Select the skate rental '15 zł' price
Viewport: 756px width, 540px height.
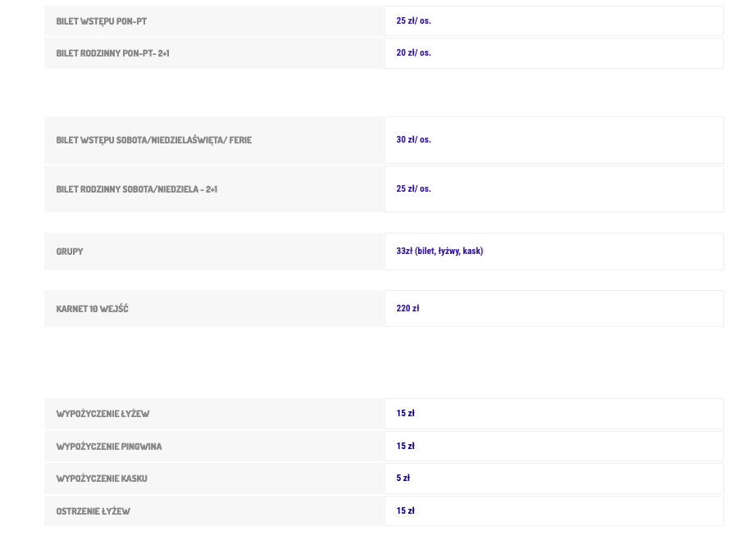(x=405, y=414)
